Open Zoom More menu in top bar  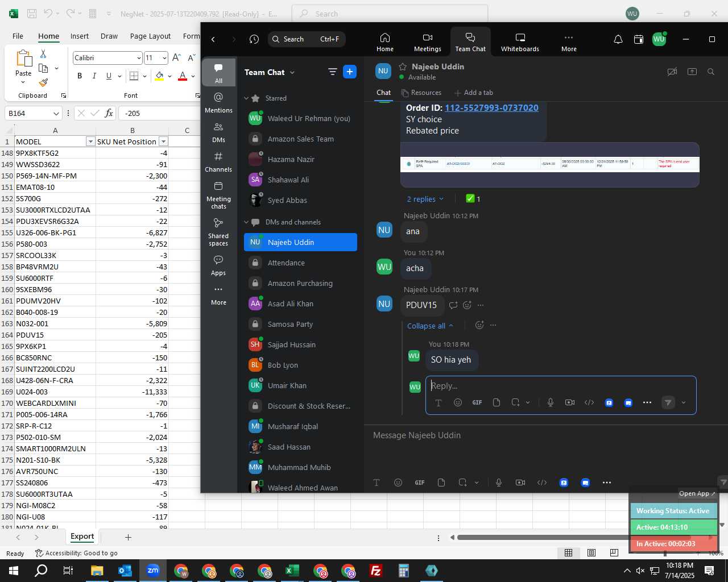click(569, 41)
